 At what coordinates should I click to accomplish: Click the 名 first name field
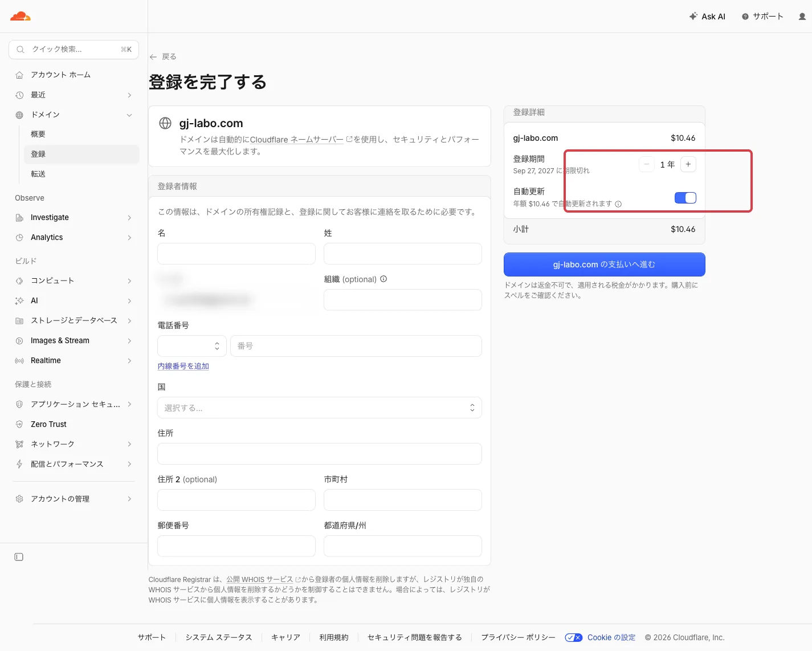click(x=236, y=254)
